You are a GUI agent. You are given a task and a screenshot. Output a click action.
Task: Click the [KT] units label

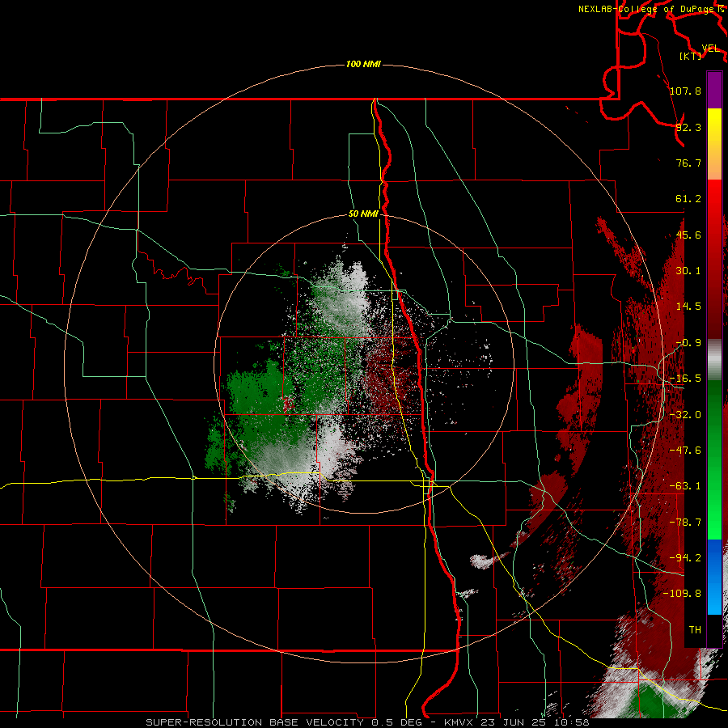(691, 56)
